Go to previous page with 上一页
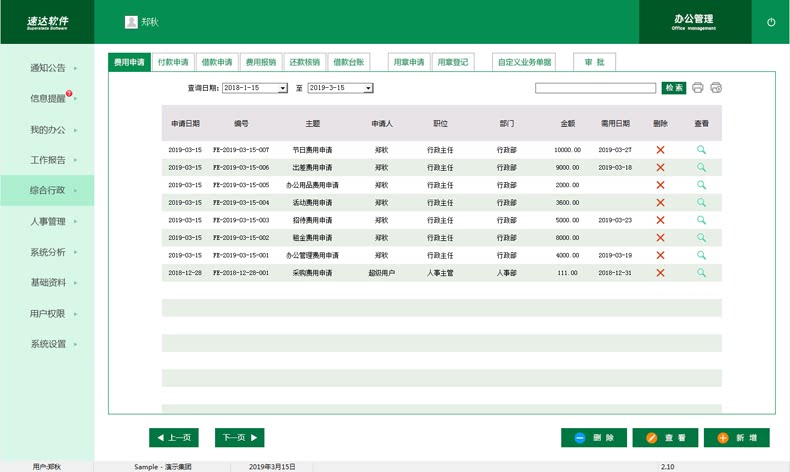790x472 pixels. tap(174, 438)
